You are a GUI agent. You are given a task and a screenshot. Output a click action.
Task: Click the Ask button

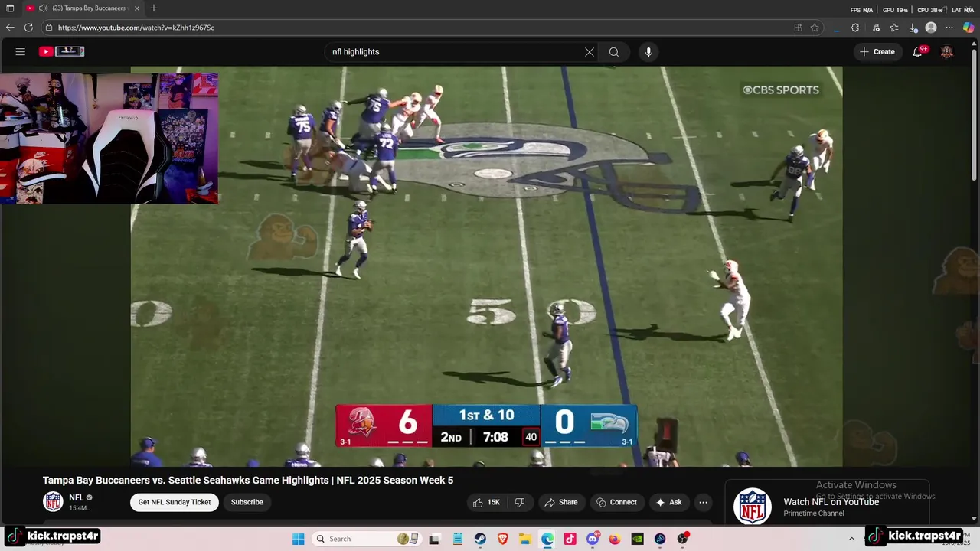click(x=669, y=502)
